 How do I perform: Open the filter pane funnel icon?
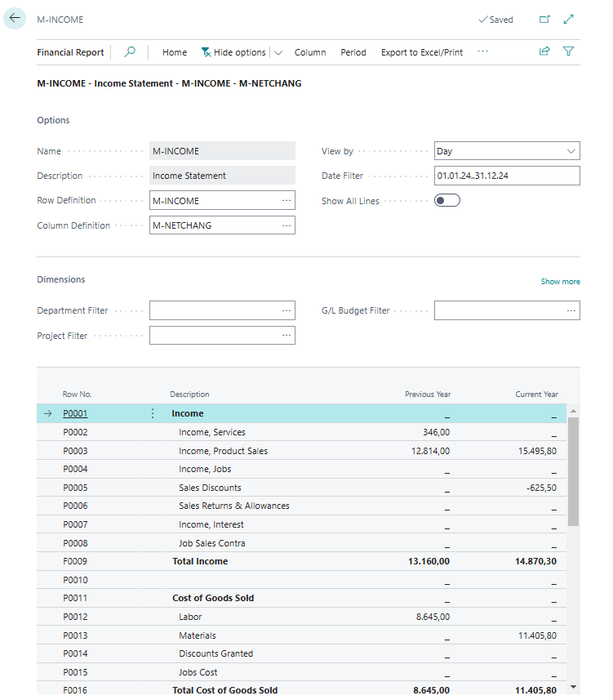pyautogui.click(x=568, y=51)
